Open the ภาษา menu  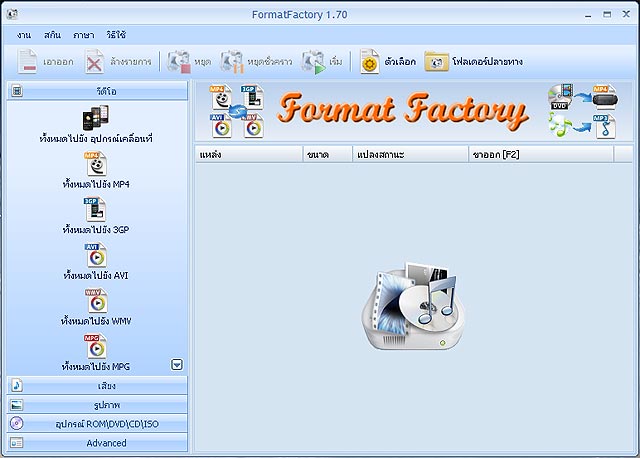pyautogui.click(x=84, y=35)
